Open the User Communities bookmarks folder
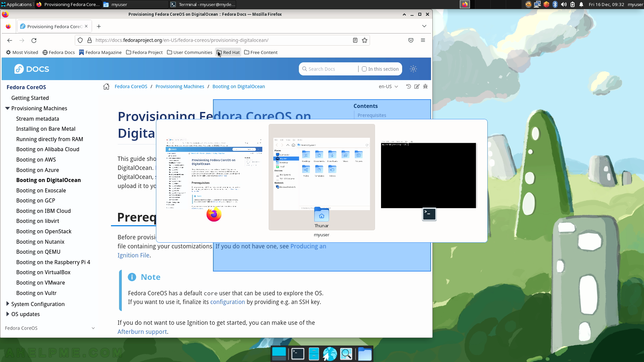The height and width of the screenshot is (362, 644). pyautogui.click(x=190, y=52)
